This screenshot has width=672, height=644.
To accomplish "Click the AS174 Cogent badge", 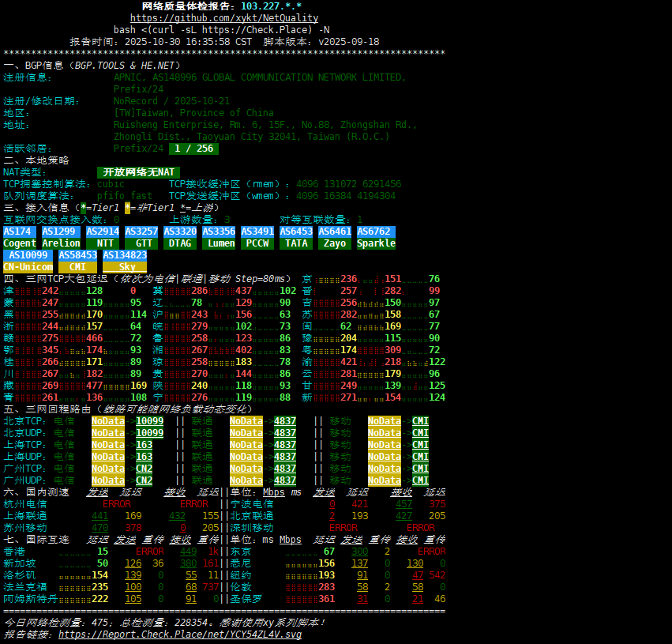I will [x=20, y=237].
